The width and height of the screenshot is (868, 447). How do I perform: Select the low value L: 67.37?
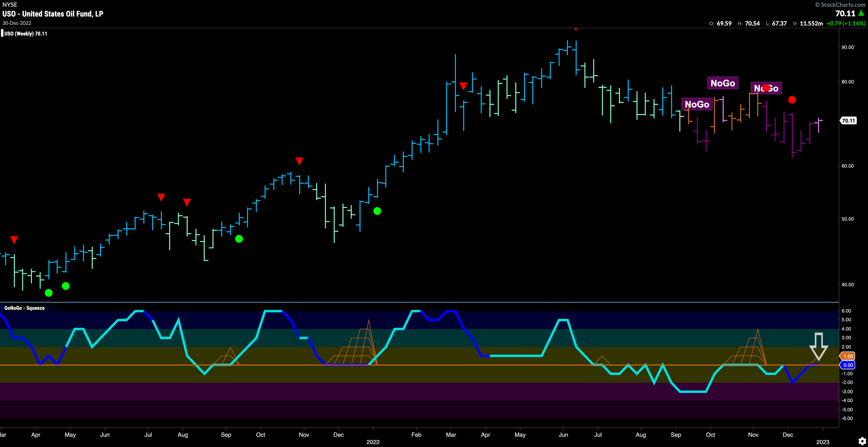pyautogui.click(x=776, y=24)
